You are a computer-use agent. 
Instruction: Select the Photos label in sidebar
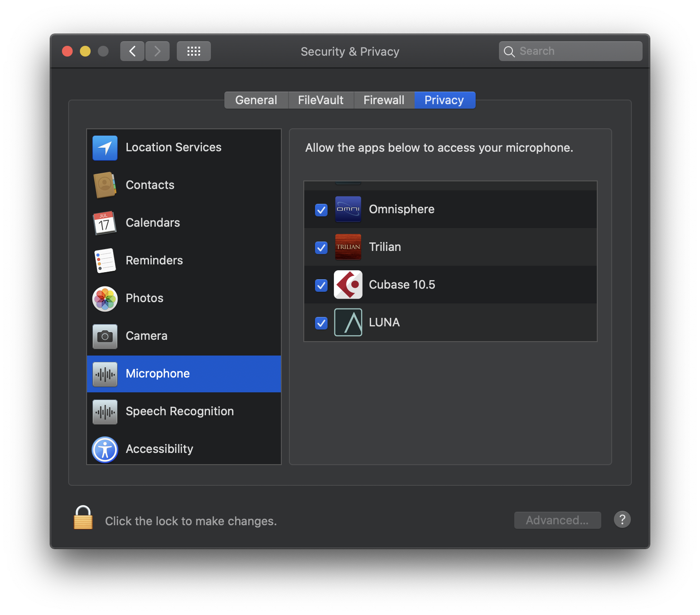pyautogui.click(x=144, y=298)
